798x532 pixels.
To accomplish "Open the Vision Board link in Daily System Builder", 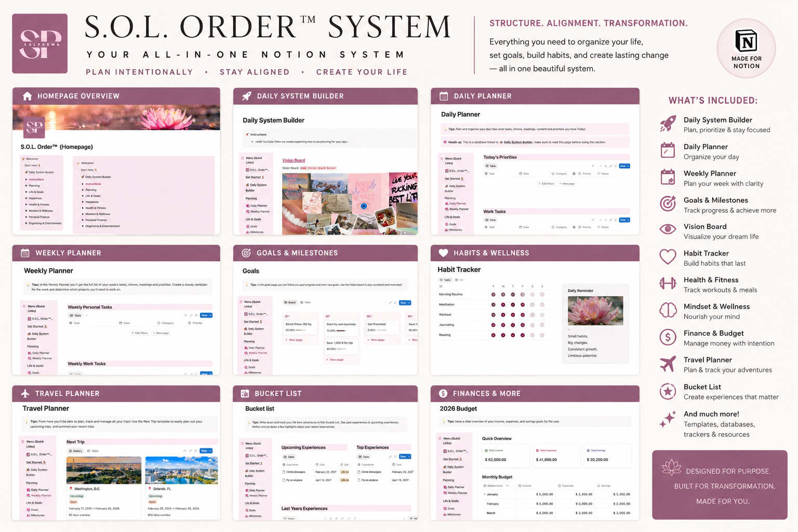I will [x=294, y=161].
